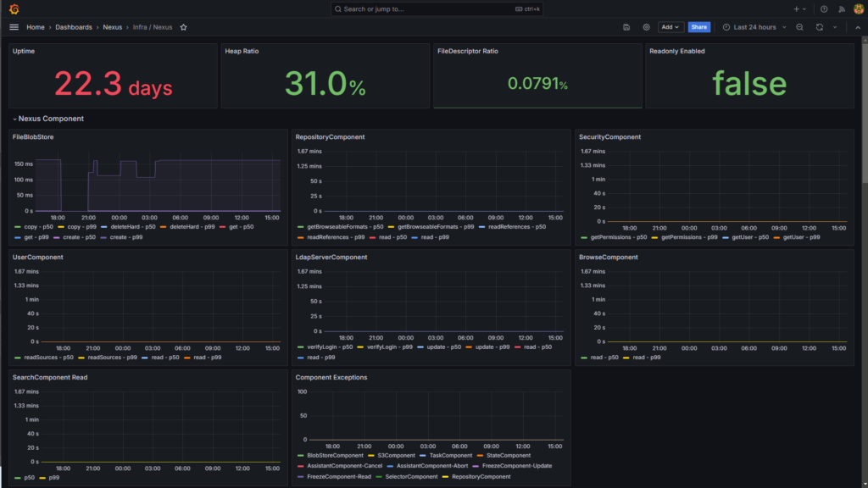Click the 31.0% heap ratio value
The width and height of the screenshot is (868, 488).
[x=325, y=84]
